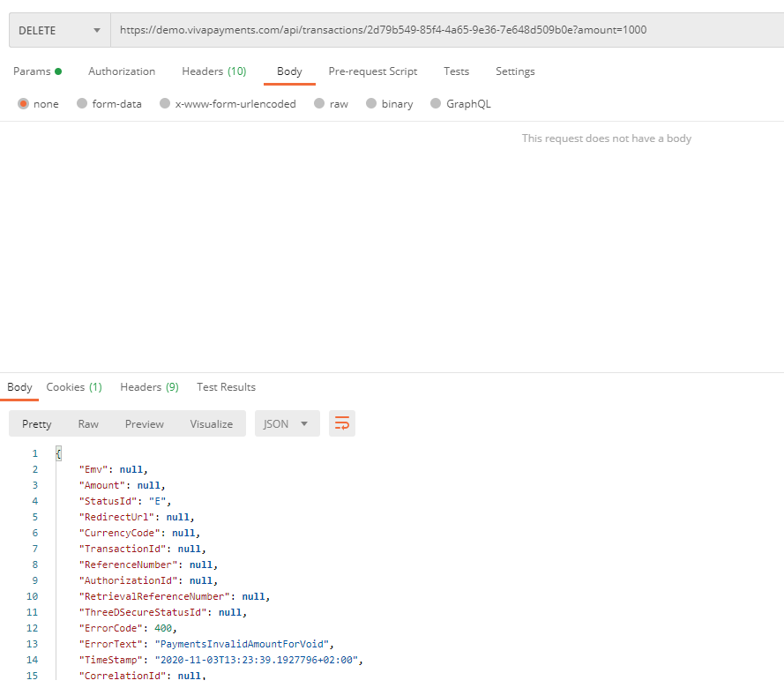The image size is (784, 688).
Task: Select the 'raw' body type radio
Action: click(319, 103)
